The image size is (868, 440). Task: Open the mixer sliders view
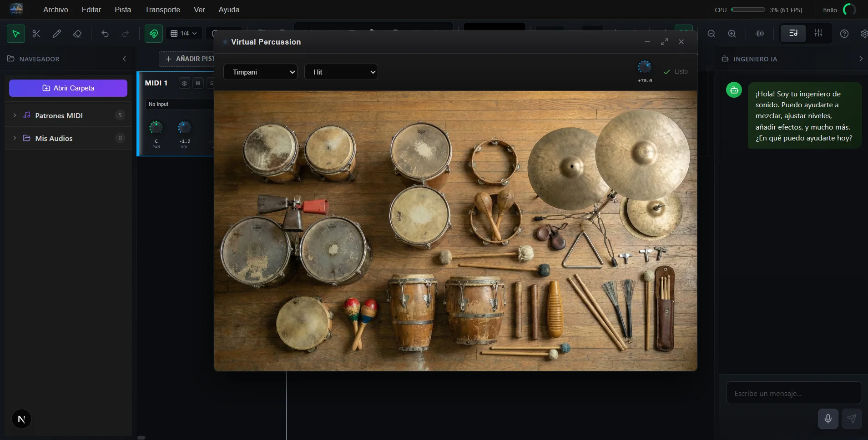818,33
